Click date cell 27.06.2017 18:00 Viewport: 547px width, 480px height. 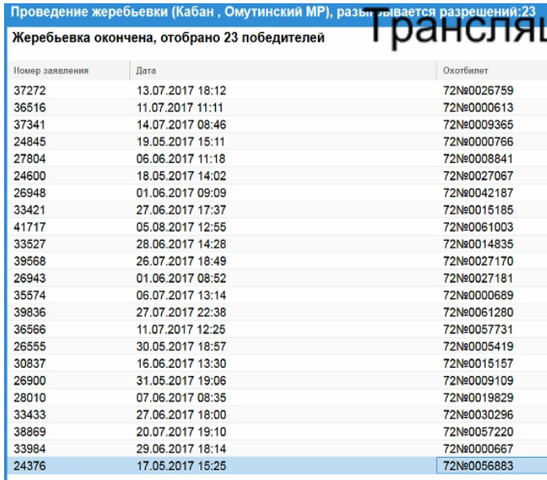point(181,415)
